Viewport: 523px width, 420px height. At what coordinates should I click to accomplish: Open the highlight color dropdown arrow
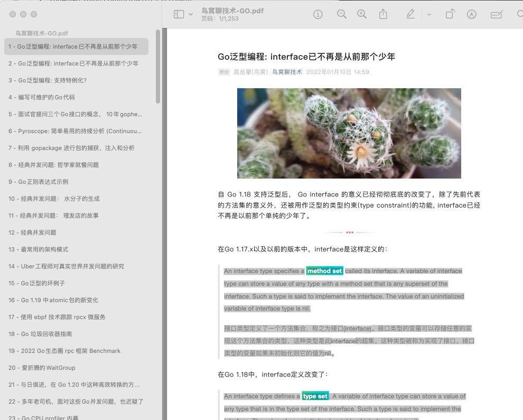click(x=429, y=14)
